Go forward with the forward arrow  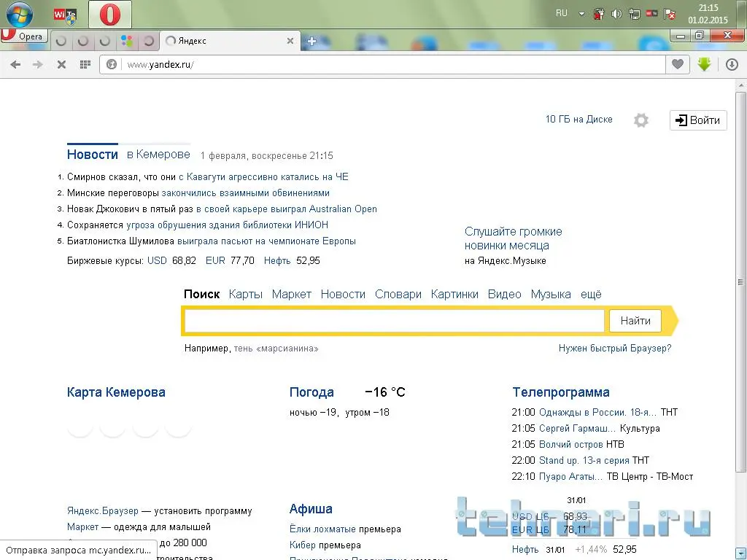tap(38, 64)
